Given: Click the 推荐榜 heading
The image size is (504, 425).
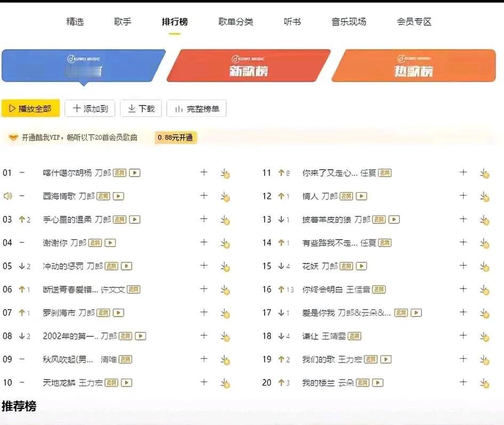Looking at the screenshot, I should pyautogui.click(x=19, y=406).
